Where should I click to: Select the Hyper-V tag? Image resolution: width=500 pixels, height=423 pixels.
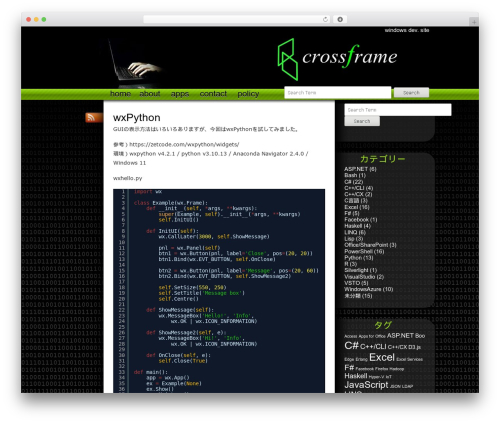click(x=376, y=377)
